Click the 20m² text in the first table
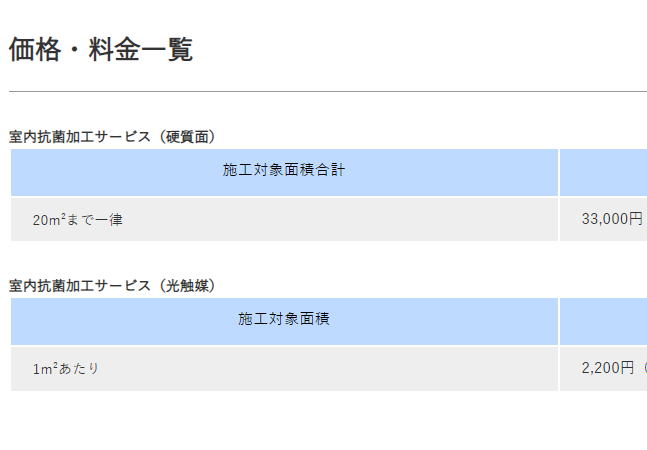This screenshot has width=647, height=450. [48, 220]
